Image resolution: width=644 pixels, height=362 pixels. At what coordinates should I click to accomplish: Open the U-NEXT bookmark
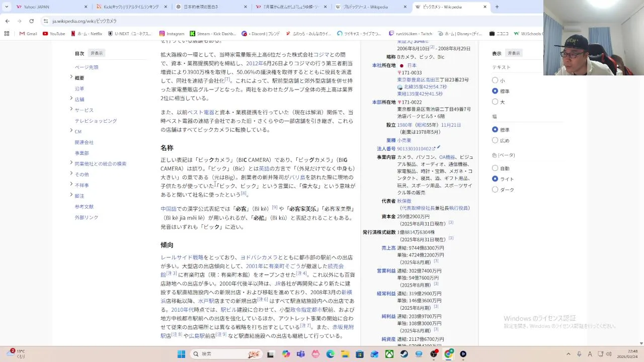(x=130, y=34)
